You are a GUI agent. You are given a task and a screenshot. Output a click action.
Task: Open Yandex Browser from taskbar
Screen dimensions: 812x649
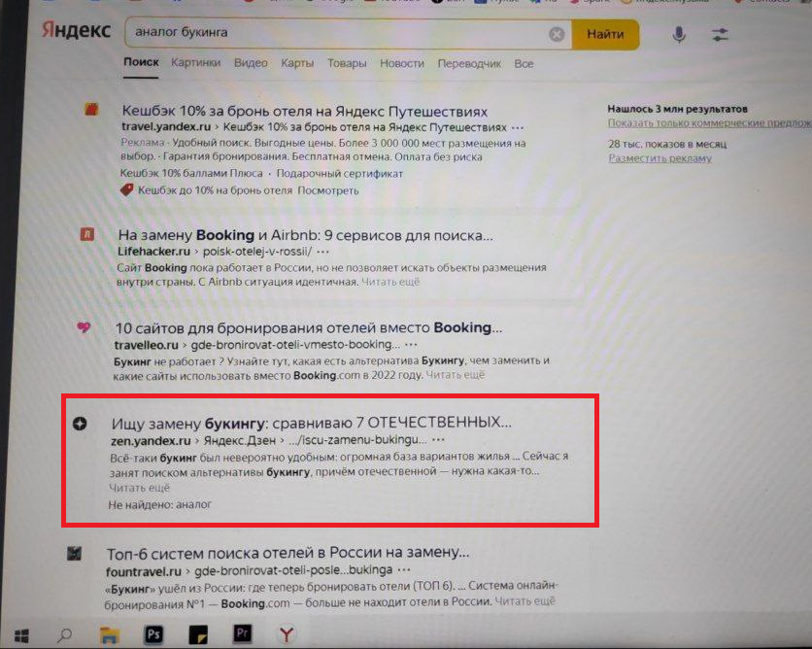pyautogui.click(x=287, y=634)
